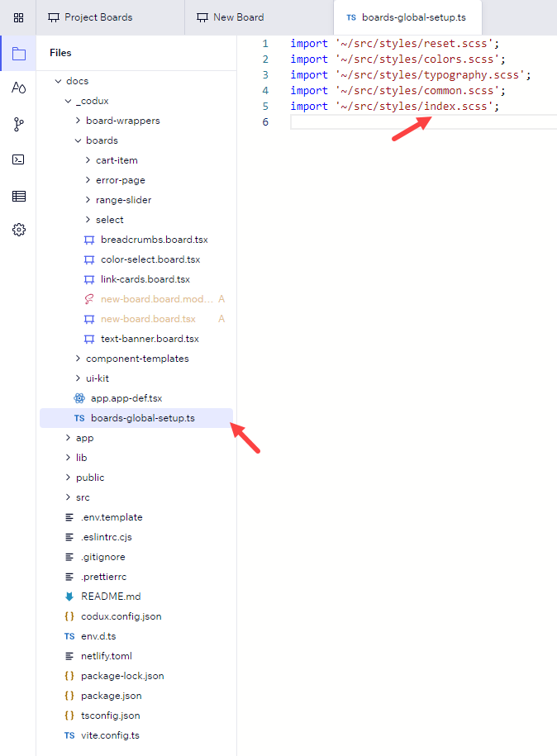The image size is (557, 756).
Task: Open the typography styles sidebar icon
Action: coord(19,88)
